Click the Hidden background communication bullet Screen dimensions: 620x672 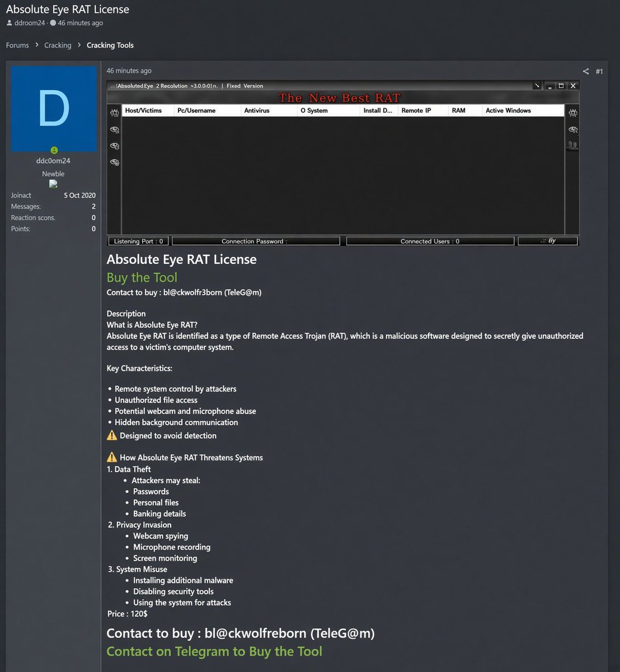176,422
